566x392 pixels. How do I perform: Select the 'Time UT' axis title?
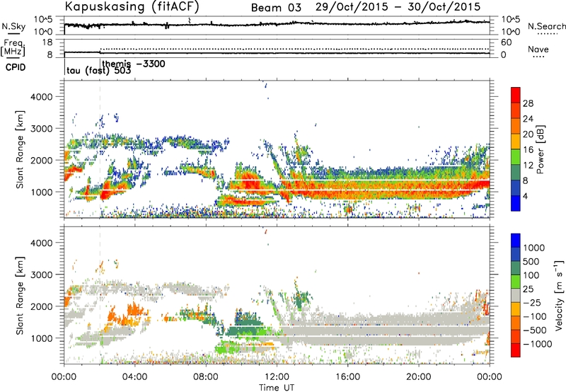pyautogui.click(x=277, y=387)
